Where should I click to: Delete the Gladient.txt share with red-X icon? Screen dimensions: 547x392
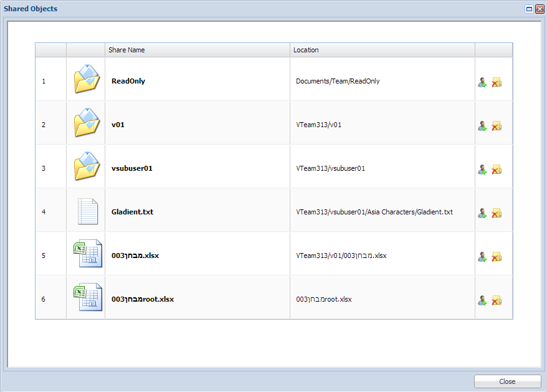(x=497, y=213)
